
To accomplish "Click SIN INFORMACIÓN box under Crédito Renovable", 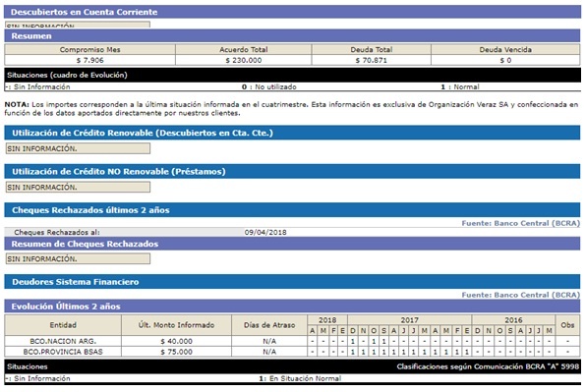I will click(78, 148).
